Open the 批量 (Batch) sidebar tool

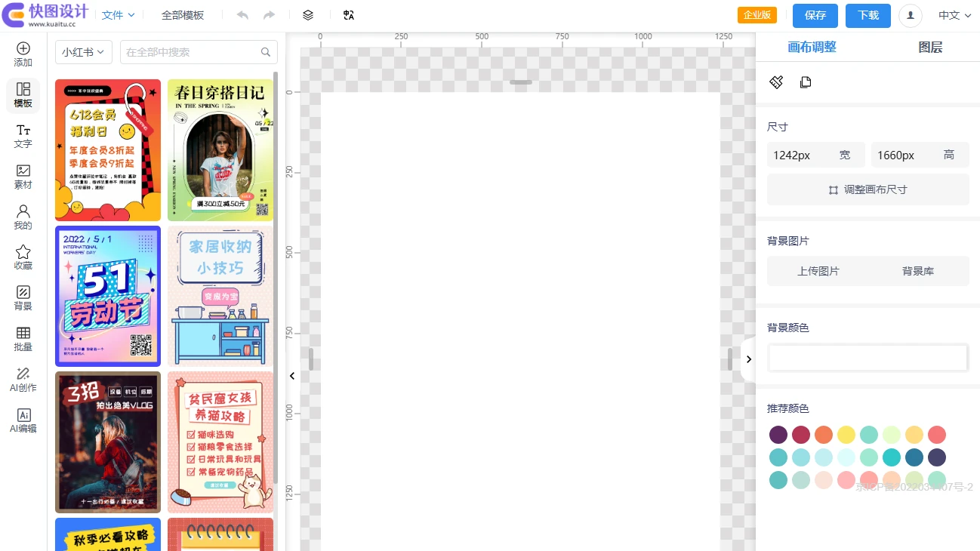pyautogui.click(x=23, y=339)
